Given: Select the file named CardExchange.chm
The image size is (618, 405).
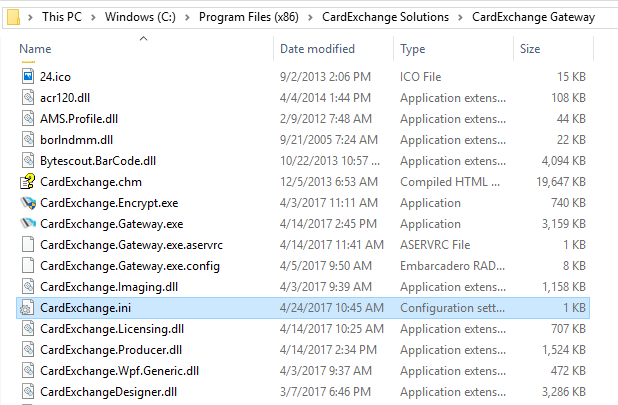Looking at the screenshot, I should click(x=91, y=182).
